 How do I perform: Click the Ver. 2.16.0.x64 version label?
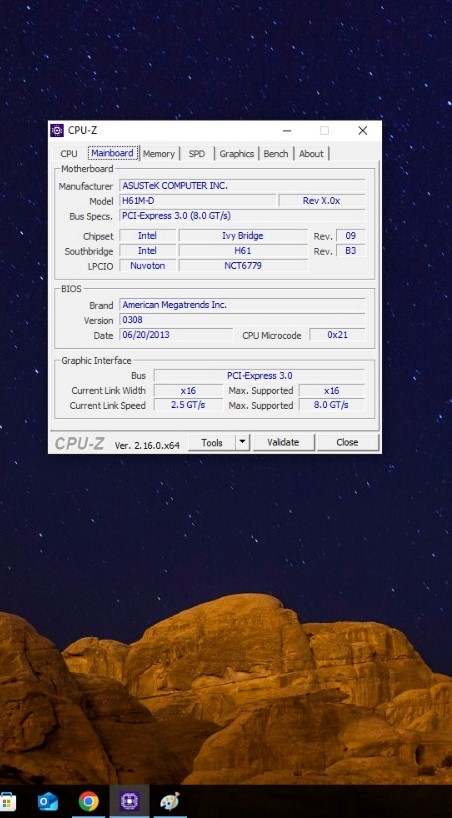[147, 446]
